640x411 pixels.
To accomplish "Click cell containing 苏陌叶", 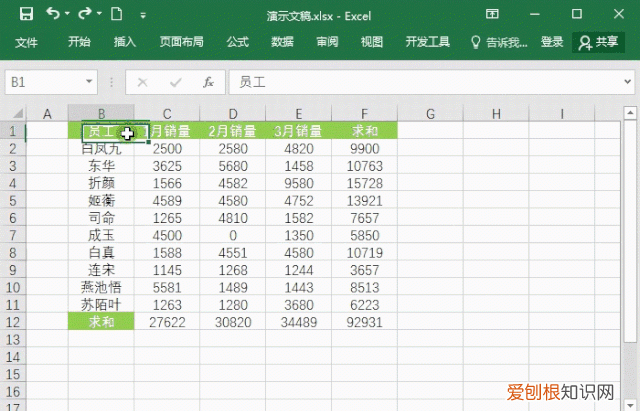I will pos(101,305).
